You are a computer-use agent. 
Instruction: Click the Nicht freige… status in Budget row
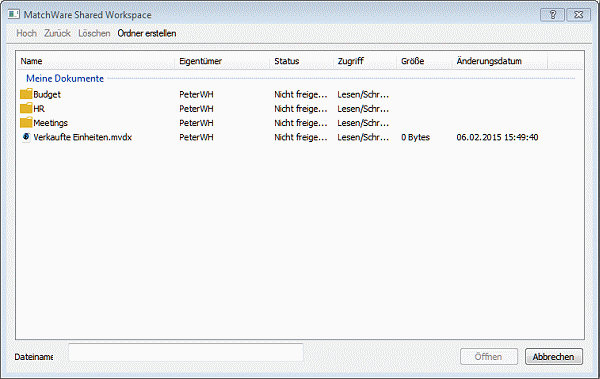point(301,95)
